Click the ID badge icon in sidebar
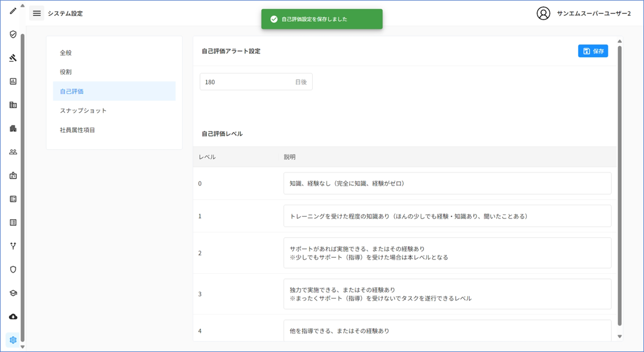 point(13,175)
